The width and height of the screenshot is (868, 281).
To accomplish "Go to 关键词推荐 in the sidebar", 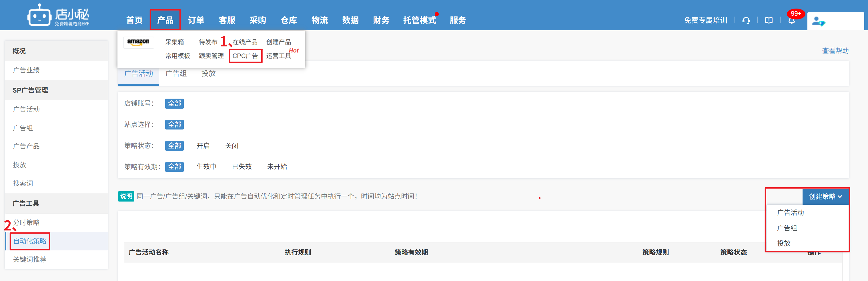I will tap(30, 260).
